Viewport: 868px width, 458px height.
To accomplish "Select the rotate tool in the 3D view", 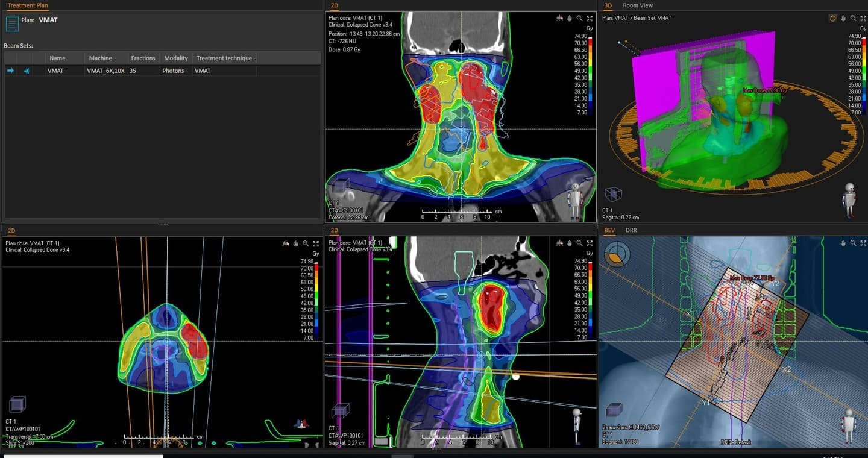I will tap(832, 18).
